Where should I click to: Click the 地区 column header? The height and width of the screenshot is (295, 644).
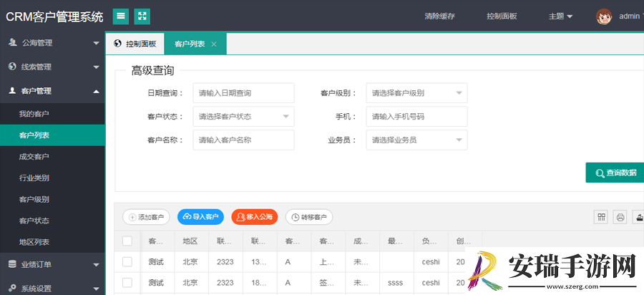coord(191,241)
